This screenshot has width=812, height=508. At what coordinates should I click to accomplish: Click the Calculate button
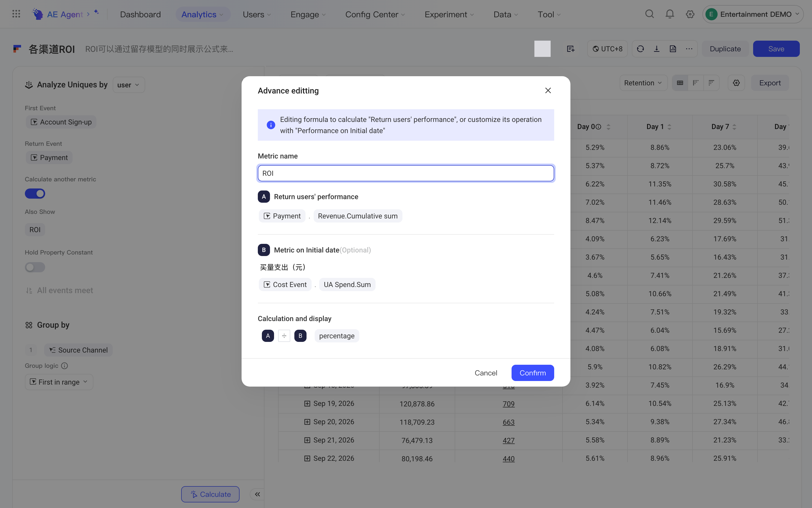pos(210,494)
